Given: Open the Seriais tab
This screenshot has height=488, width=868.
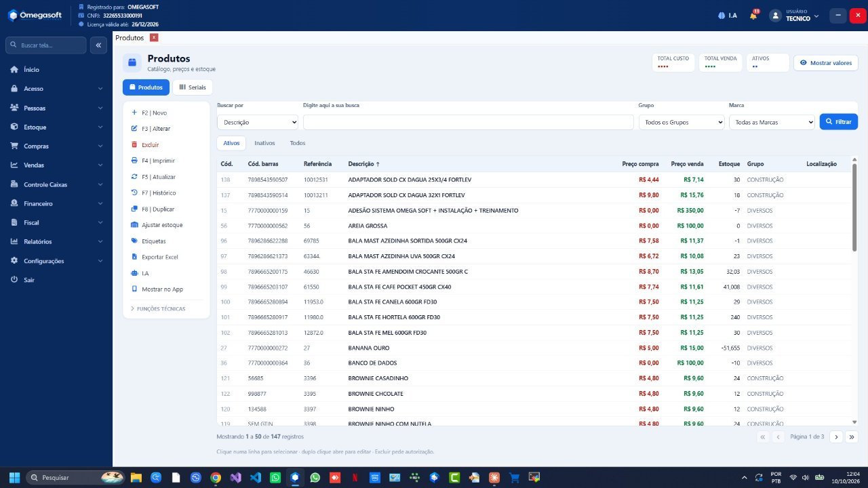Looking at the screenshot, I should (193, 87).
